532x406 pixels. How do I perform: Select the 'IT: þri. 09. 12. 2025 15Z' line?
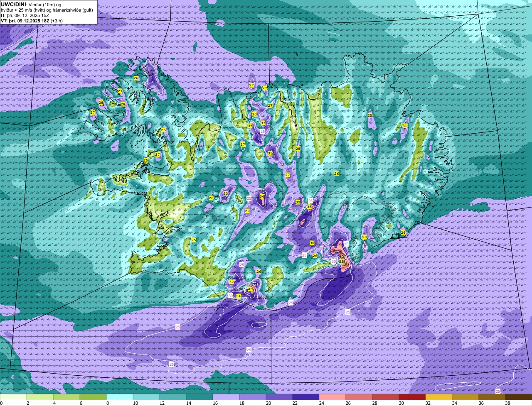pyautogui.click(x=25, y=15)
